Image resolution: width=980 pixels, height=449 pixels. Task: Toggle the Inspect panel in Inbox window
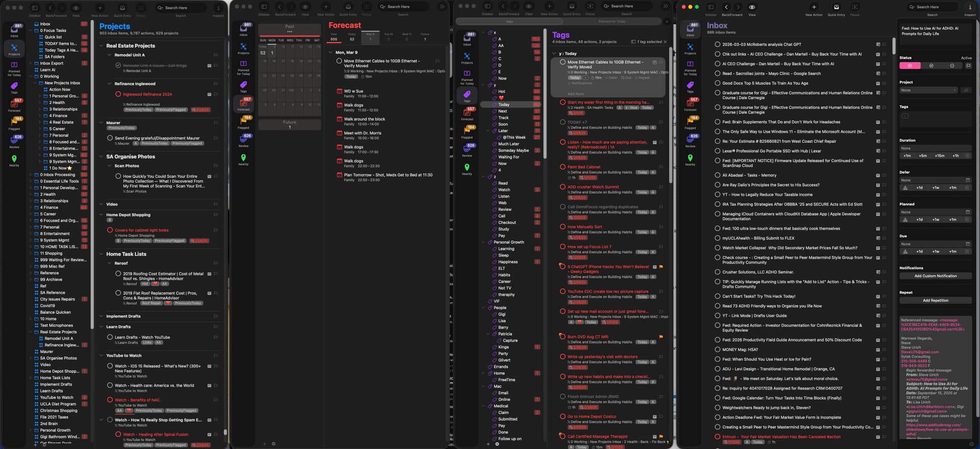[970, 7]
